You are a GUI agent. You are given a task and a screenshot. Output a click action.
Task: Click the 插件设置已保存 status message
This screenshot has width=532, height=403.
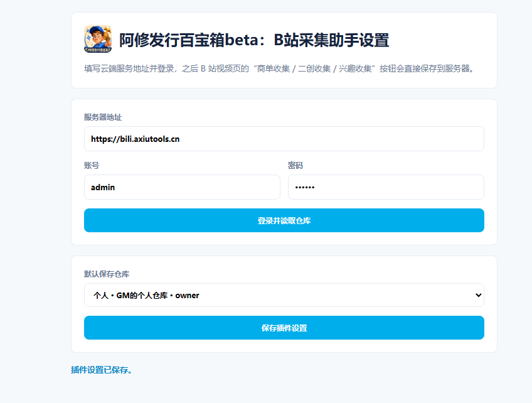[102, 370]
